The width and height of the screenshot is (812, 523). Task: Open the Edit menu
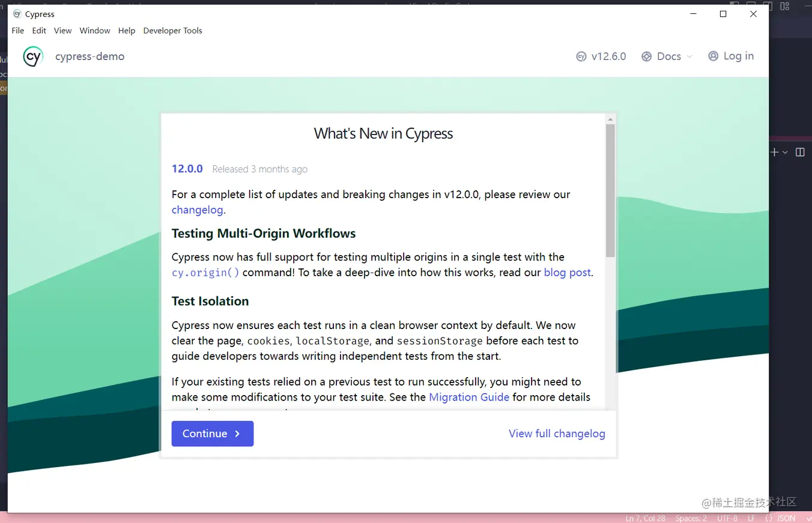[x=39, y=31]
